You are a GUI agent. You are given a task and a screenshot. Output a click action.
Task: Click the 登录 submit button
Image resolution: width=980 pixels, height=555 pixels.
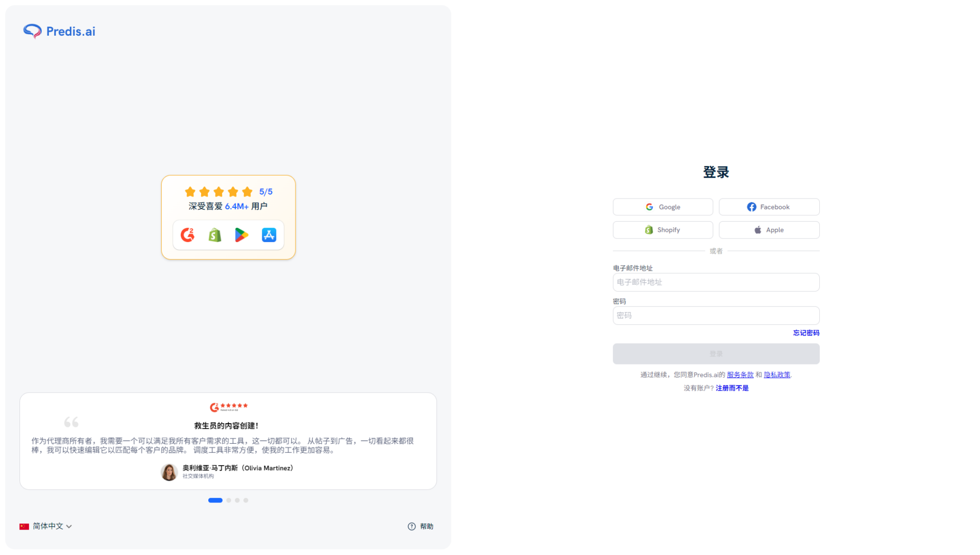(716, 354)
